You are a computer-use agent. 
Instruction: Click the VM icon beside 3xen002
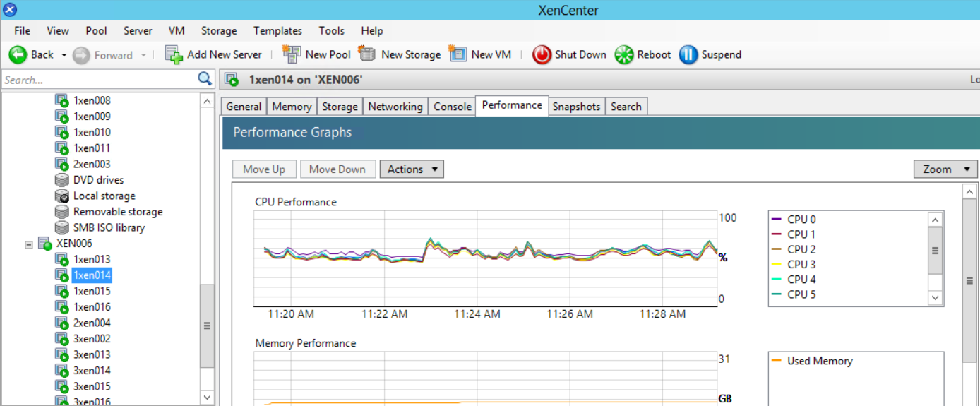click(62, 339)
